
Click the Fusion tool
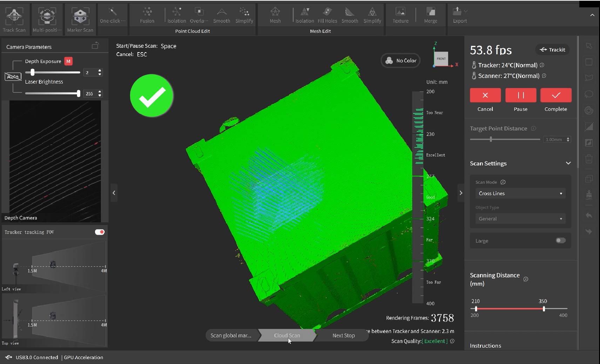coord(147,15)
